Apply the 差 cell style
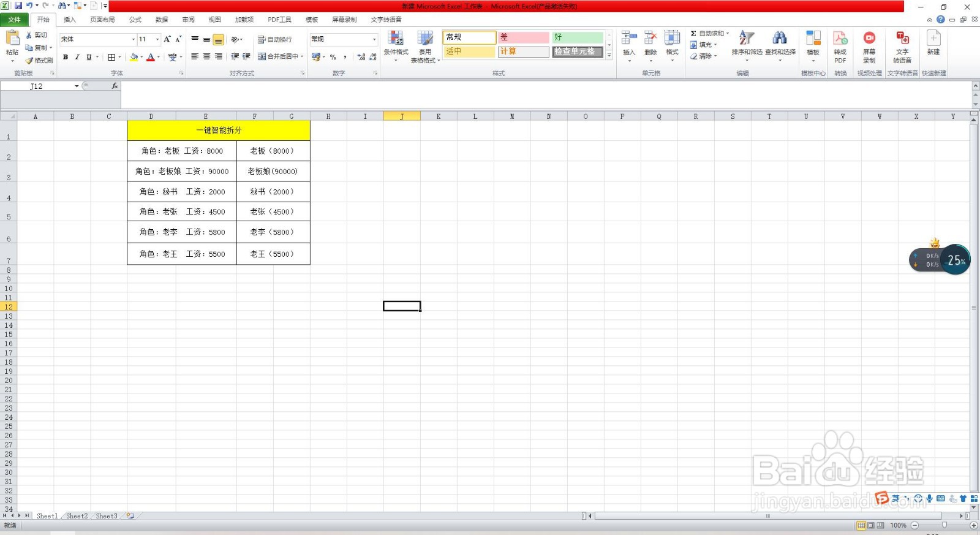This screenshot has width=980, height=535. coord(523,37)
